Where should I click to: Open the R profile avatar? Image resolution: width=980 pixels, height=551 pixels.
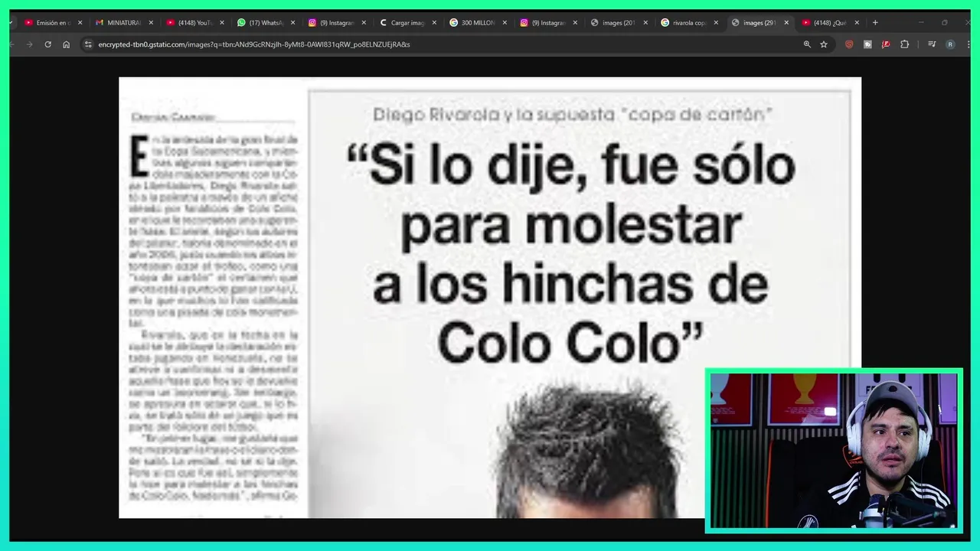(x=950, y=44)
